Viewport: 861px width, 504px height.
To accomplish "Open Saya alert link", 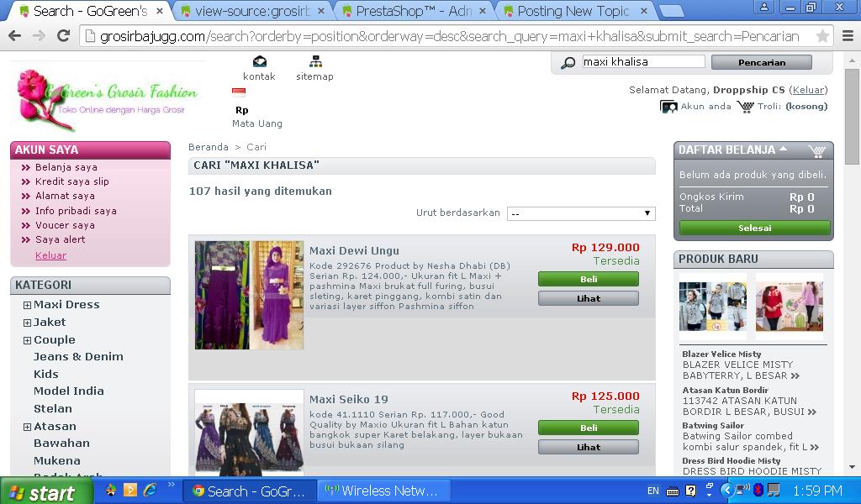I will coord(61,239).
